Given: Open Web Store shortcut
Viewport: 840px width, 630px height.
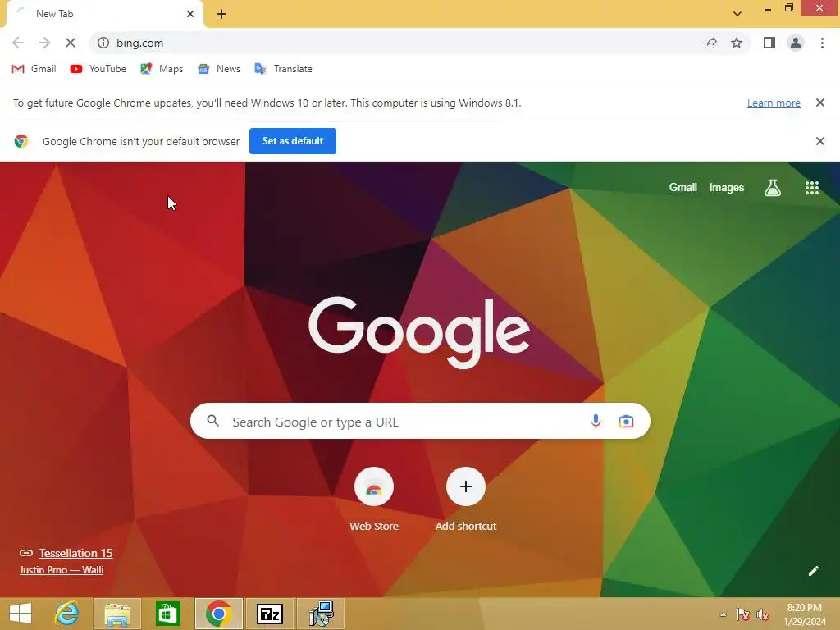Looking at the screenshot, I should tap(374, 500).
